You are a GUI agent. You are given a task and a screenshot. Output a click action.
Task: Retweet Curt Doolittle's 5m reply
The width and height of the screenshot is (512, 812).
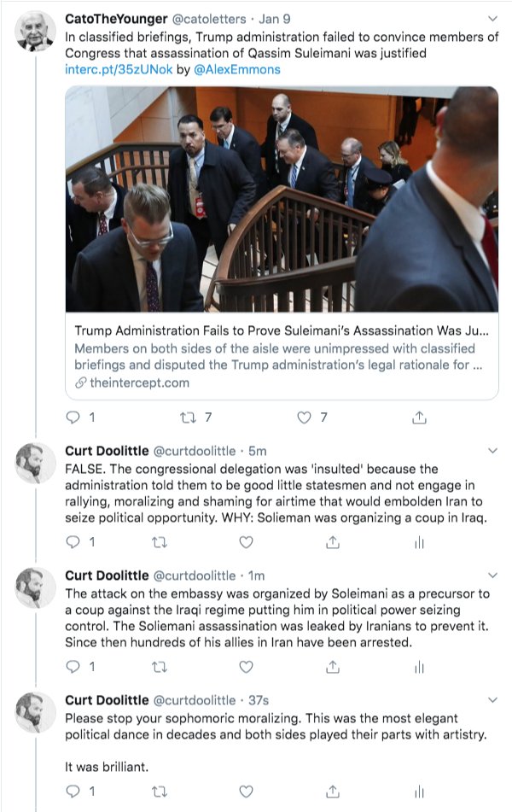[x=159, y=542]
